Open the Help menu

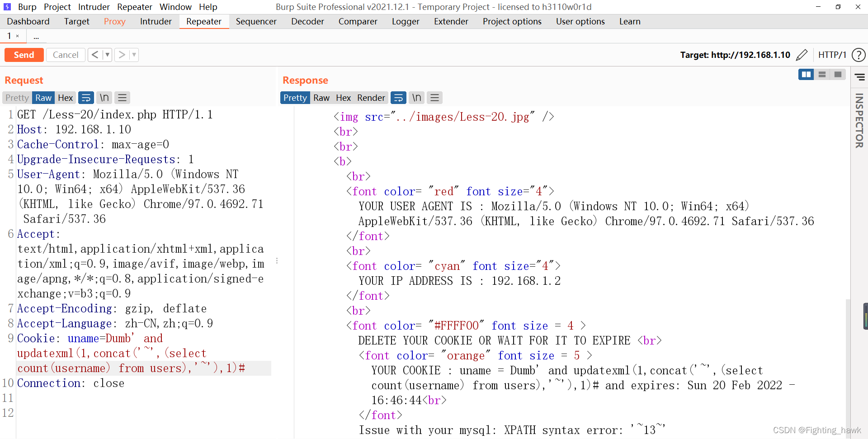coord(208,7)
